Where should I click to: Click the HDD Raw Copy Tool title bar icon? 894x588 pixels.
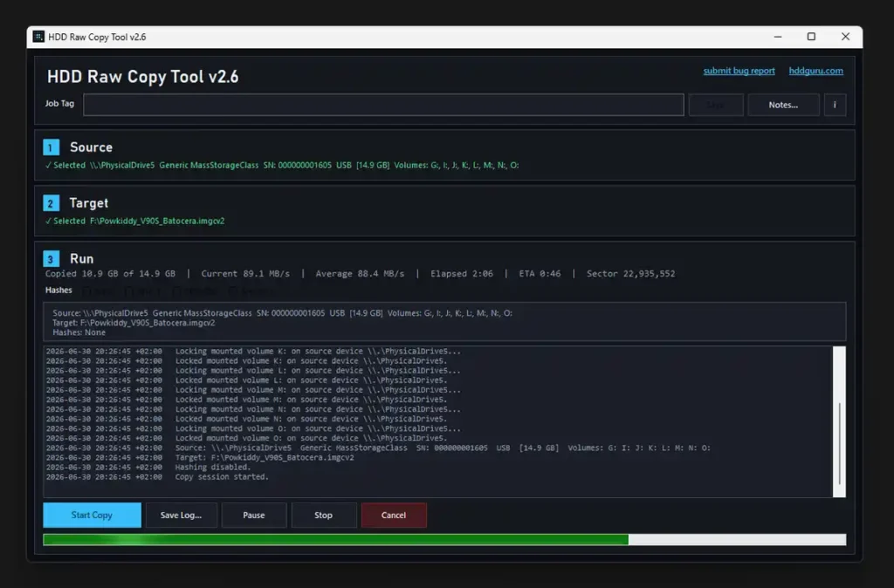coord(38,37)
